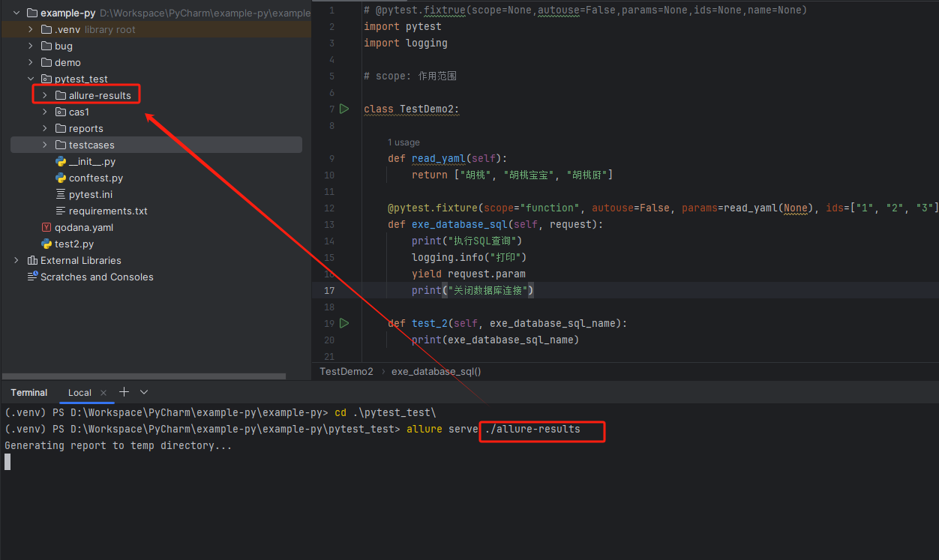Click the Terminal tool window title
Viewport: 939px width, 560px height.
click(x=29, y=393)
